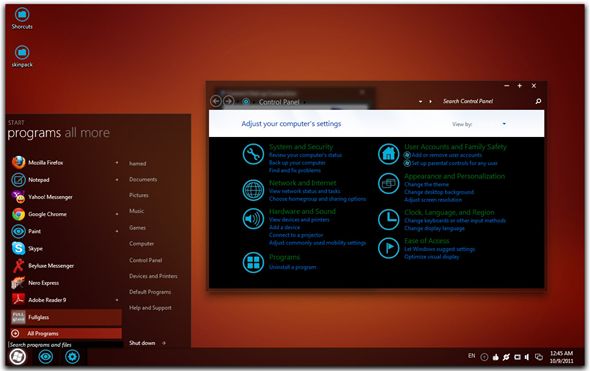
Task: Go forward in Control Panel window
Action: pos(228,101)
